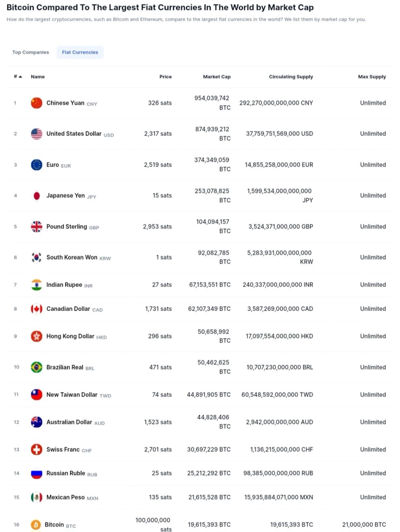
Task: Click the Swiss Franc flag icon
Action: (36, 449)
